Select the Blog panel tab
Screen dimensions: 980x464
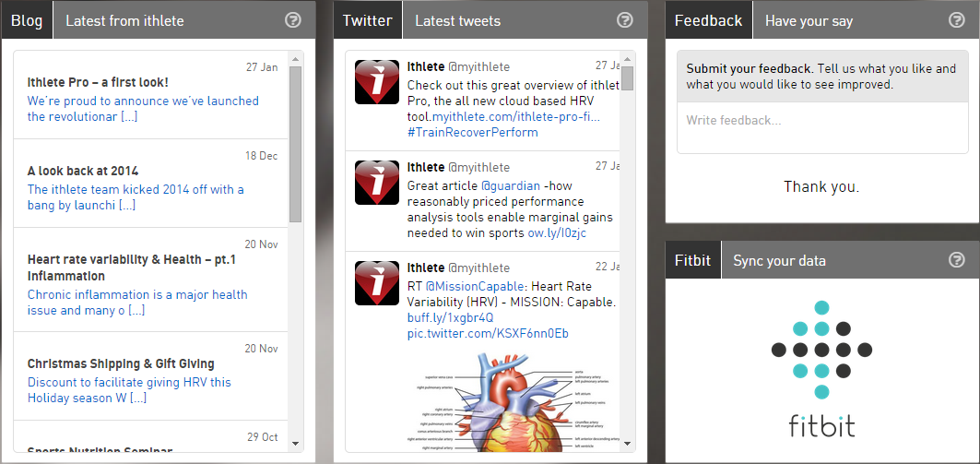pos(27,20)
